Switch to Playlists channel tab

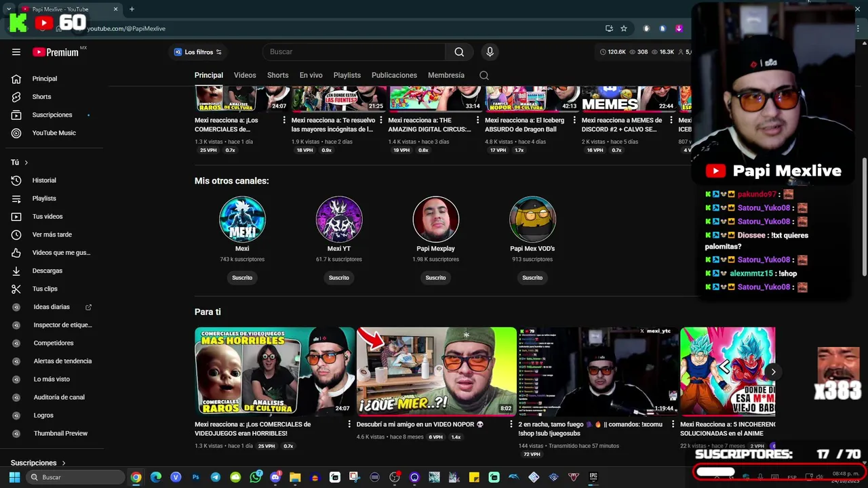347,75
